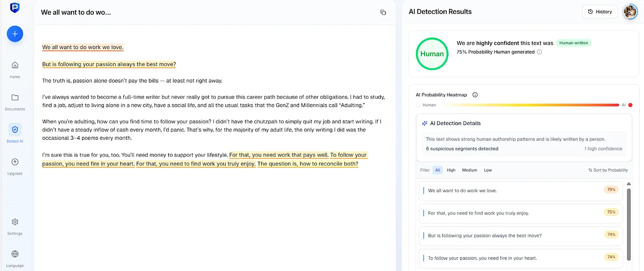Open the Home sidebar icon
The height and width of the screenshot is (271, 644).
coord(15,65)
